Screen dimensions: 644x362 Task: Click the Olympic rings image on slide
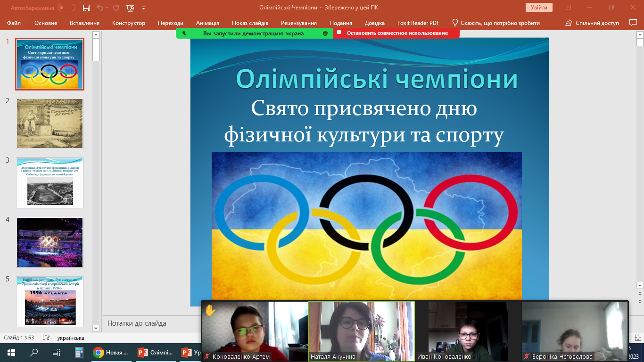point(367,225)
